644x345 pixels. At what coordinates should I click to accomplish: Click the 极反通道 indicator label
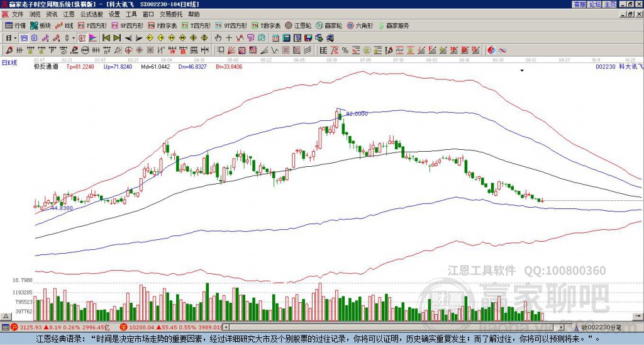[45, 66]
